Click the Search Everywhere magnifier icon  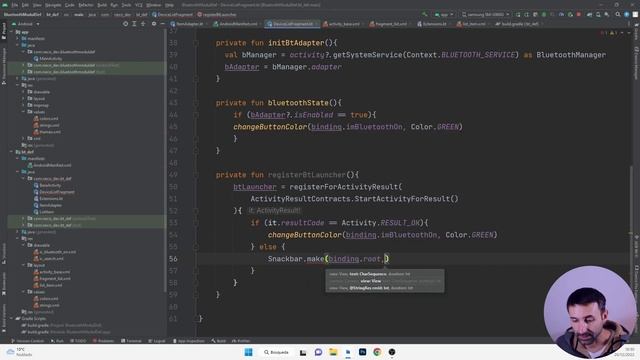618,15
